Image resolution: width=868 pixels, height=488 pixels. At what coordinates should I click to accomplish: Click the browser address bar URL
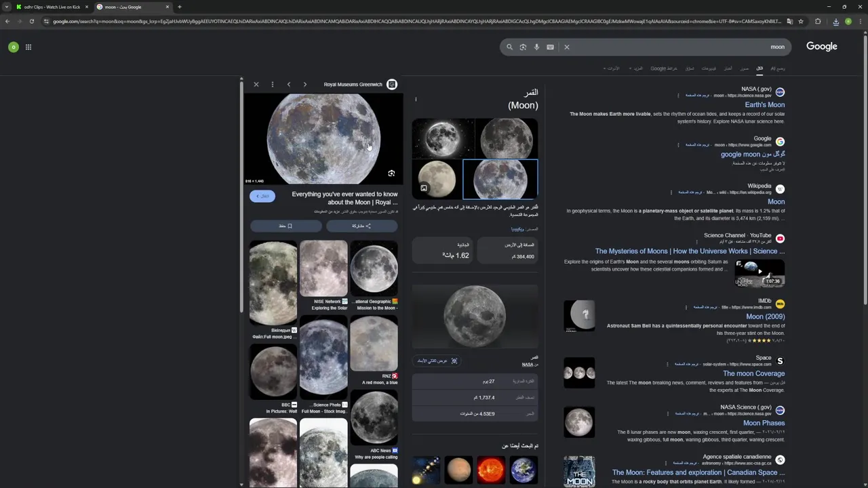coord(417,21)
